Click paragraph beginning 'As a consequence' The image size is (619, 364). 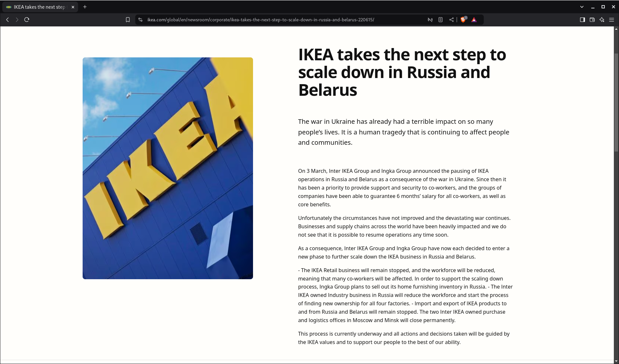404,252
